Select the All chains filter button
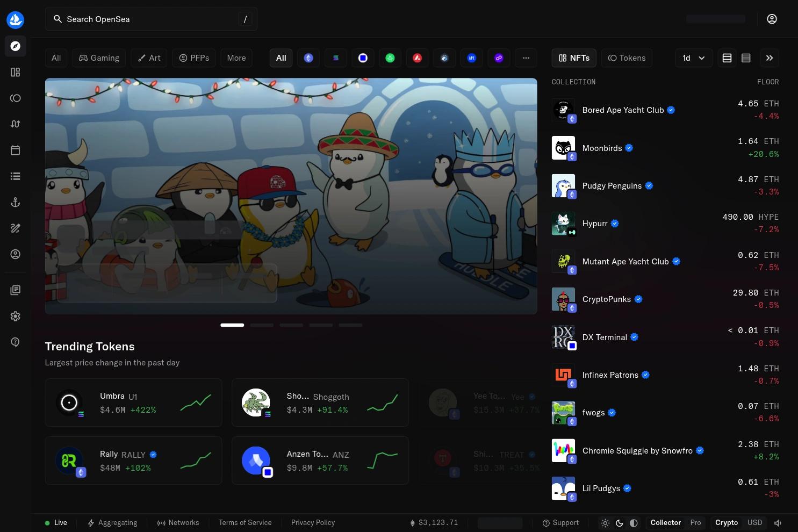Viewport: 798px width, 532px height. point(281,58)
